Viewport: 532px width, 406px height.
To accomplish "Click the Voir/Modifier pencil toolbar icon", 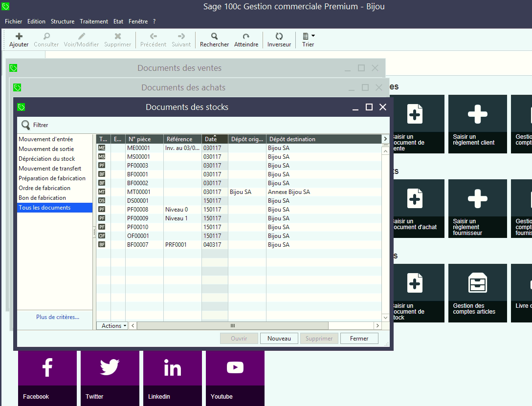I will 82,36.
